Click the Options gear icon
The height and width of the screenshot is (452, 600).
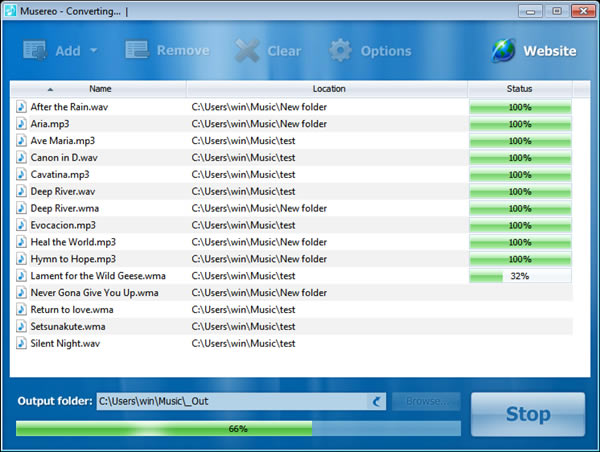tap(341, 51)
